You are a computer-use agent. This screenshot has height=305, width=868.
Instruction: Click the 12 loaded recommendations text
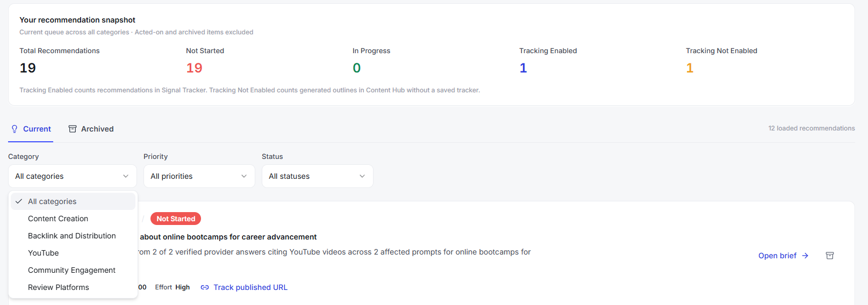click(812, 128)
